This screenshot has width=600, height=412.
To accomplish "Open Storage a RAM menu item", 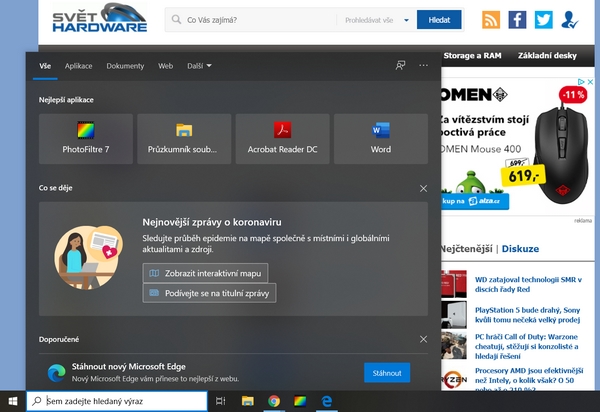I will (472, 55).
